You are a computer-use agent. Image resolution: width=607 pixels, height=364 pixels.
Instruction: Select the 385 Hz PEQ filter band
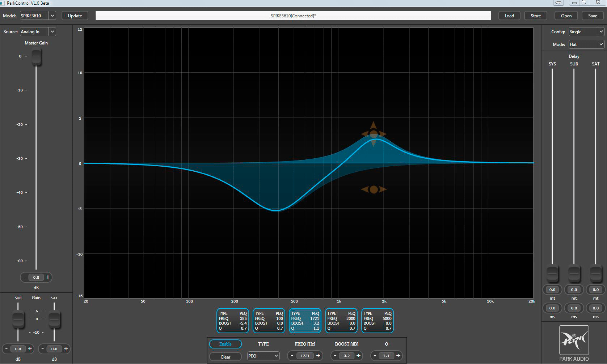point(232,321)
